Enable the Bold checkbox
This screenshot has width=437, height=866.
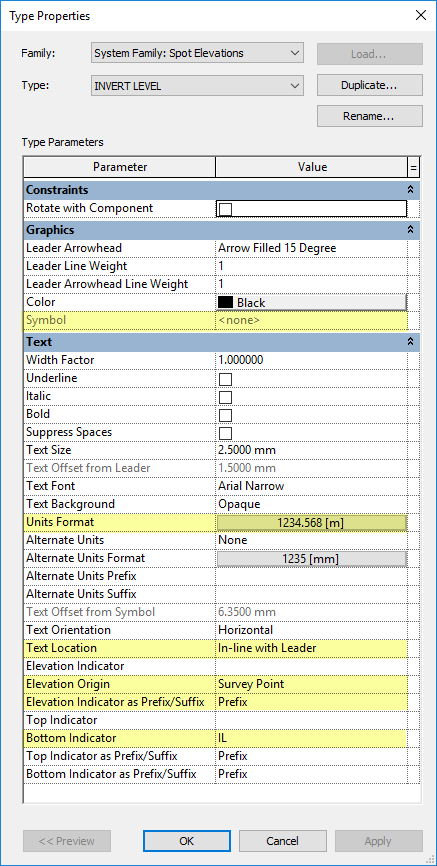(225, 415)
